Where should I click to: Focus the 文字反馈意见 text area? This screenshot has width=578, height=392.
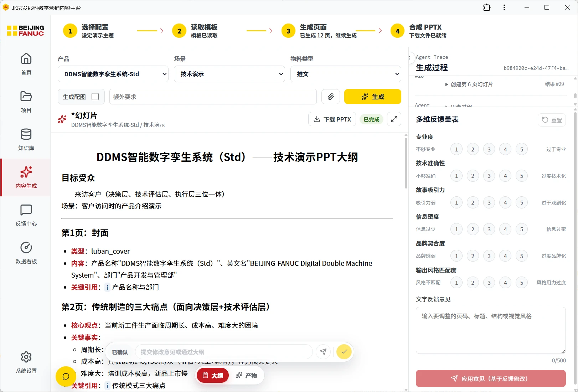[491, 330]
